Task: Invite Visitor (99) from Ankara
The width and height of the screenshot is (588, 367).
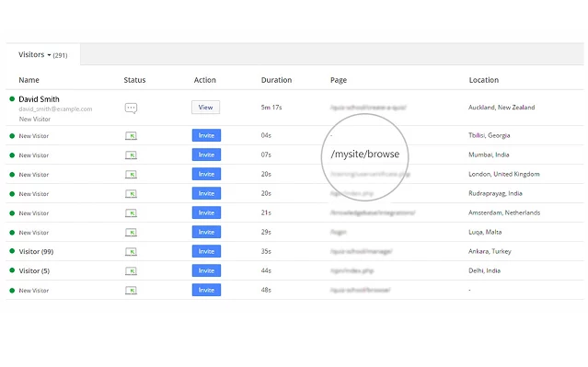Action: pyautogui.click(x=206, y=251)
